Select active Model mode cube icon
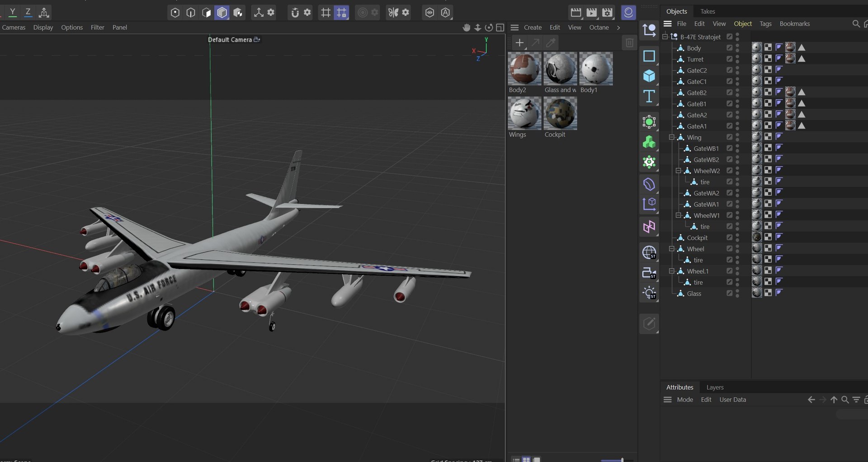This screenshot has width=868, height=462. point(222,13)
